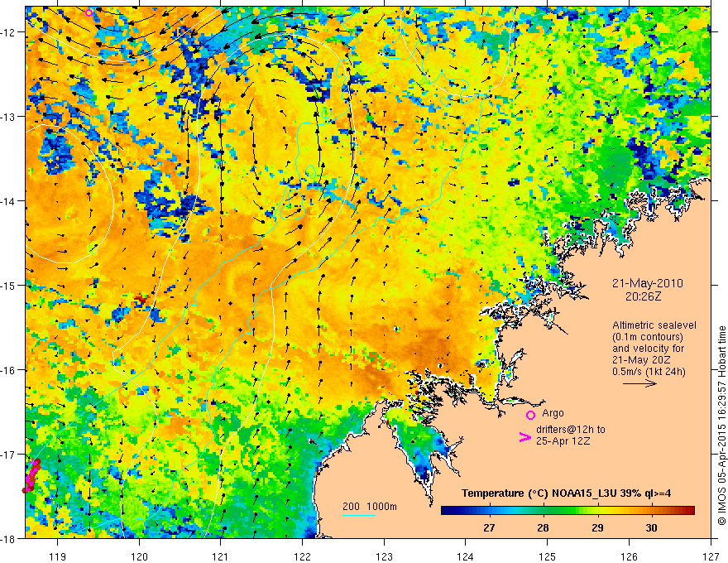Click the color bar value 30

[x=651, y=527]
